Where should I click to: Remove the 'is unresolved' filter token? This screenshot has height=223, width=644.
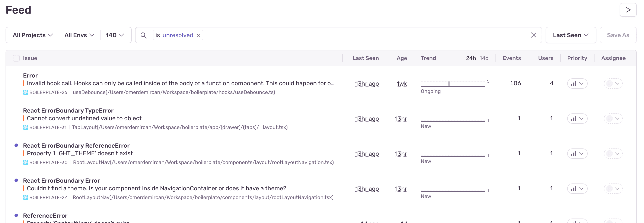(x=198, y=35)
